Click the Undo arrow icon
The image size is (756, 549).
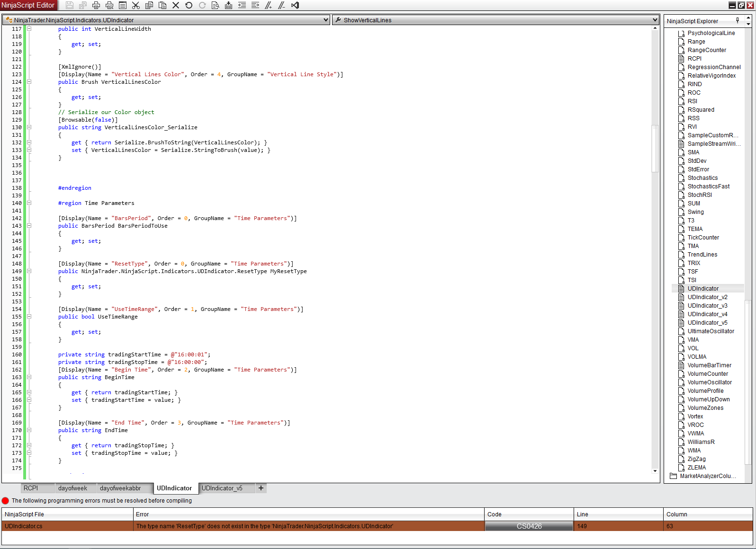tap(189, 5)
